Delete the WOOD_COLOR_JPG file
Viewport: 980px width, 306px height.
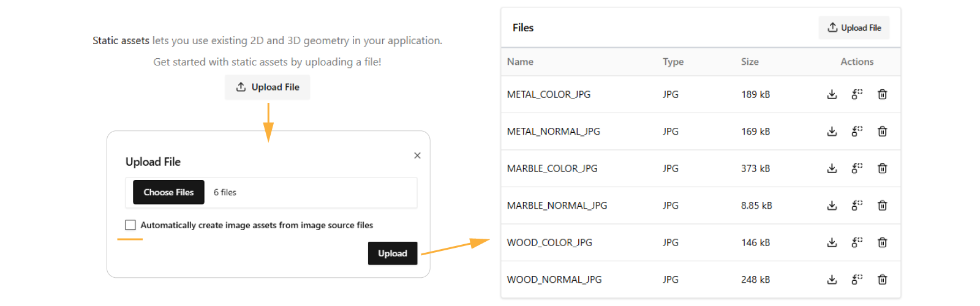pos(882,242)
